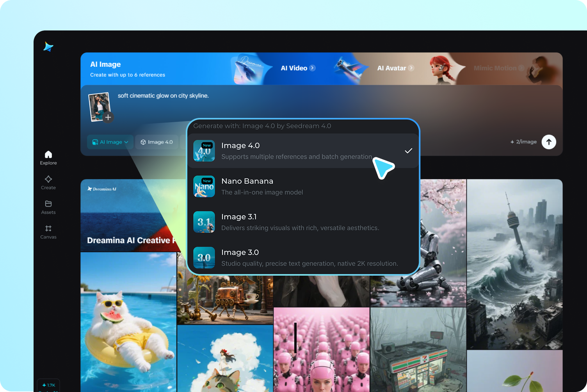Click the 1.7K credits badge
The height and width of the screenshot is (392, 587).
coord(48,385)
